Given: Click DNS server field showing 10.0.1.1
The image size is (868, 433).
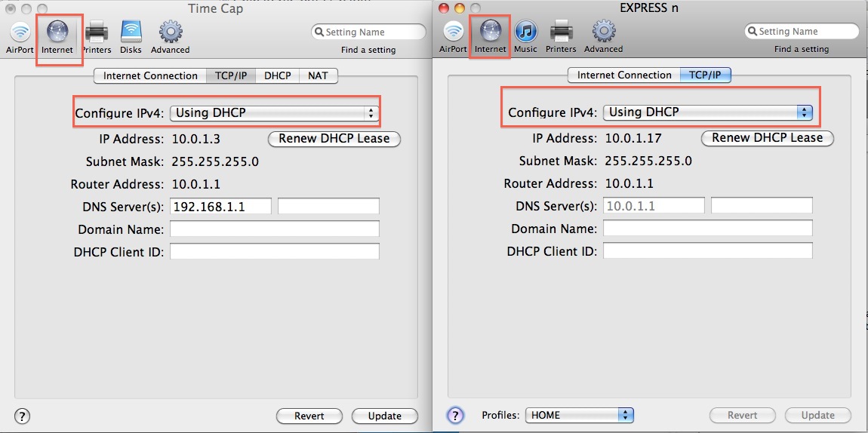Looking at the screenshot, I should (x=654, y=206).
